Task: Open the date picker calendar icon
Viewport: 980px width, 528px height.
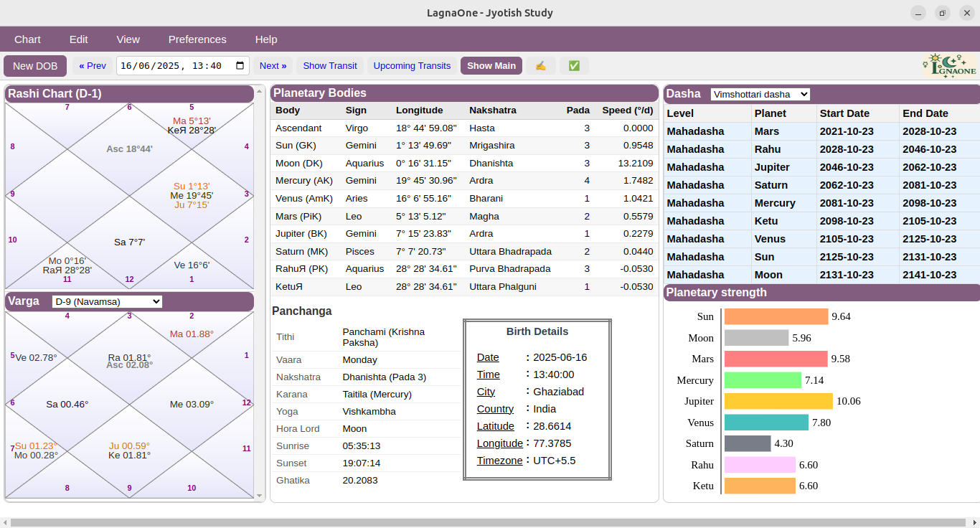Action: tap(240, 65)
